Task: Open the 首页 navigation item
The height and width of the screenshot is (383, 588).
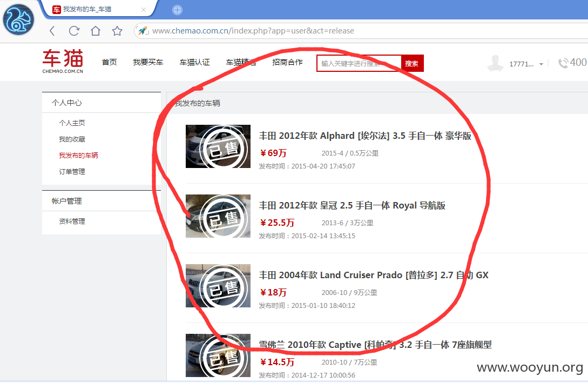Action: pos(110,62)
